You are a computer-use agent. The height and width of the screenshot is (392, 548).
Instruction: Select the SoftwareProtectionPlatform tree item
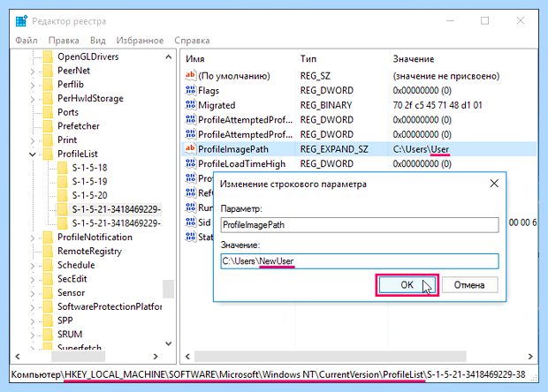pyautogui.click(x=110, y=307)
